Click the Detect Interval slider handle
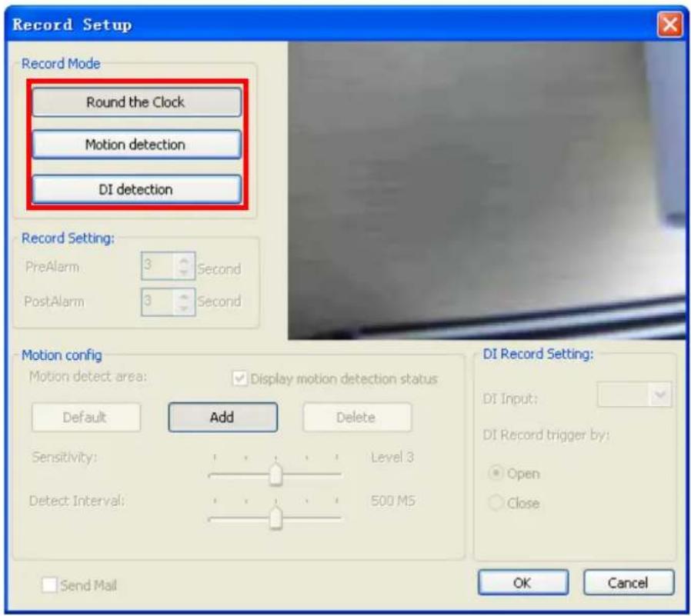Viewport: 691px width, 616px height. (x=276, y=518)
